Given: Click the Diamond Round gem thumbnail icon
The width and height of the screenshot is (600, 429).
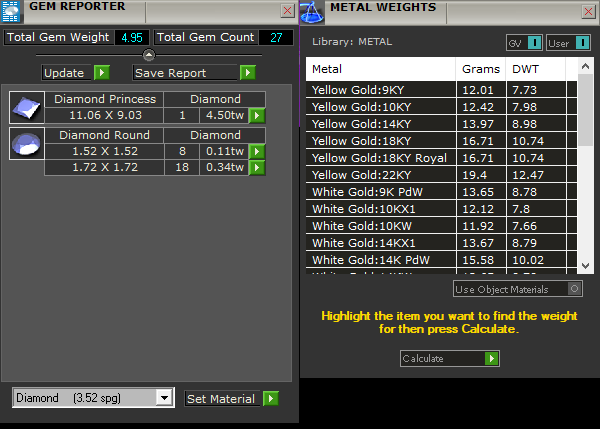Looking at the screenshot, I should point(25,143).
